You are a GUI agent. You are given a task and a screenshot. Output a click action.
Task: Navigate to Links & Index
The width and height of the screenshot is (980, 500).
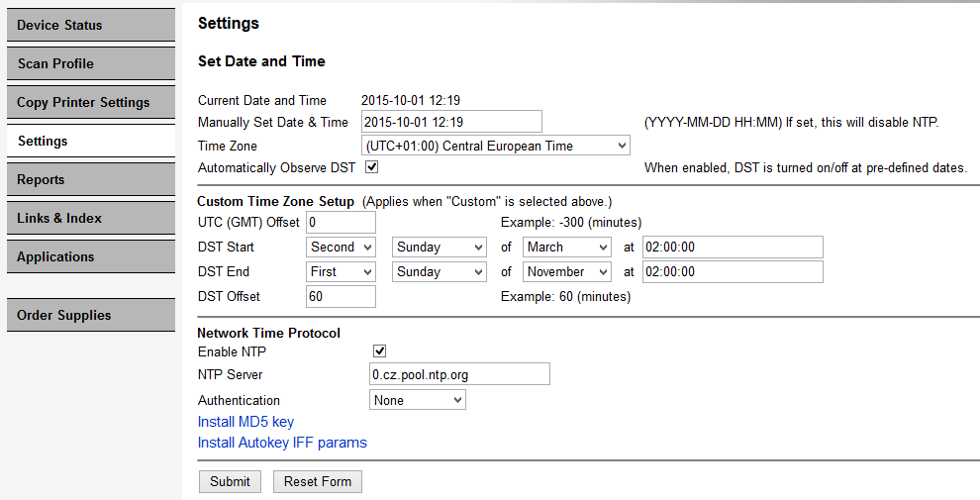pos(91,218)
